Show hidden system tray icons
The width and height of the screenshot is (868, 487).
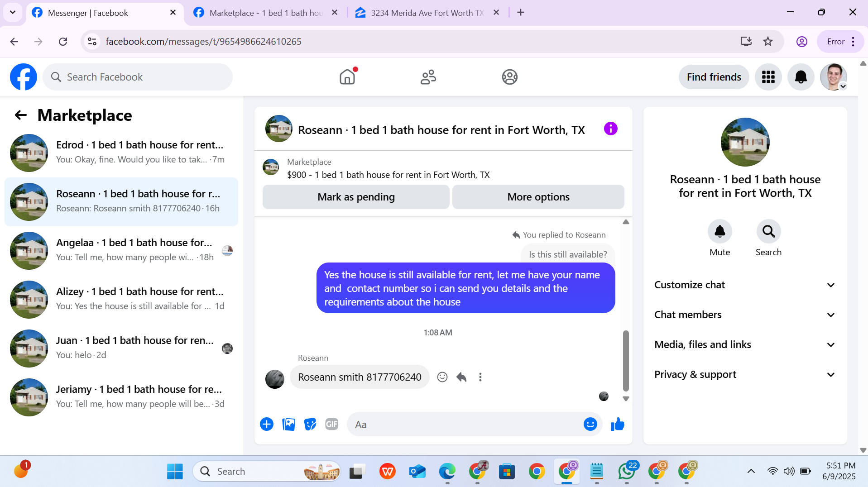[x=751, y=472]
